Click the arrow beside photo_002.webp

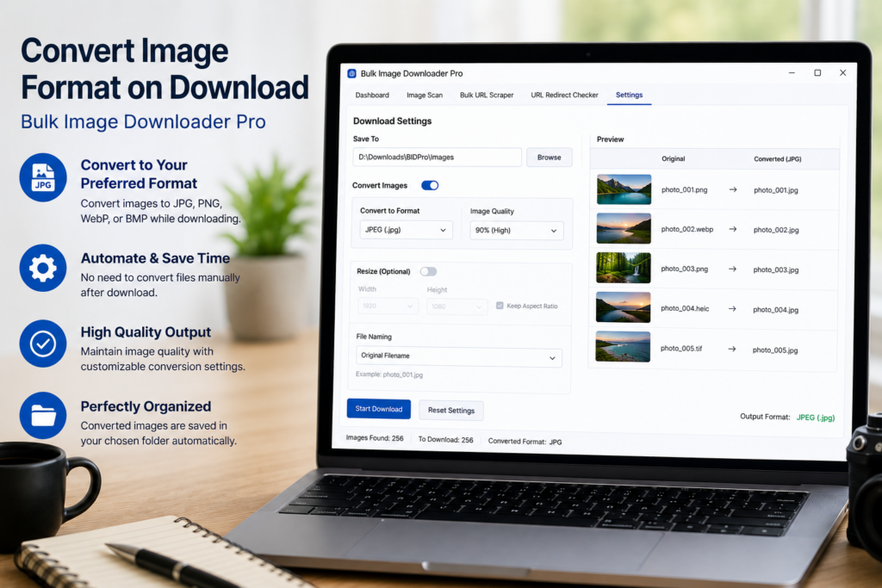[x=732, y=229]
